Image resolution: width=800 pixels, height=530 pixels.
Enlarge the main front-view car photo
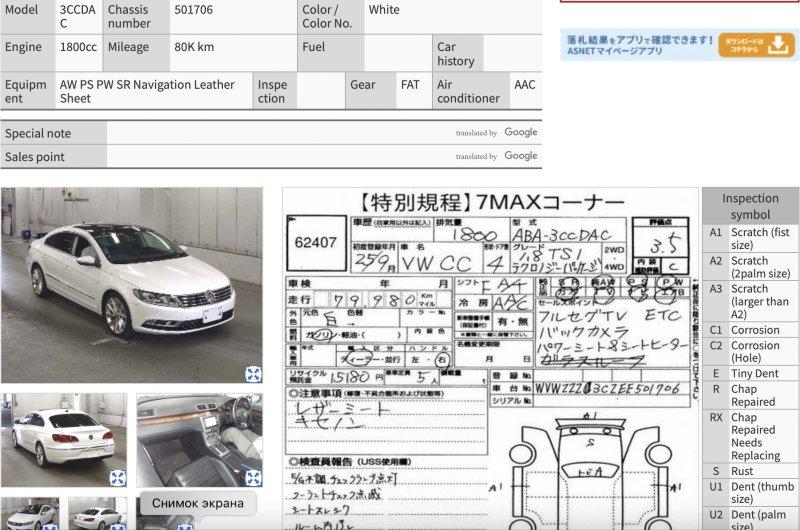(x=253, y=373)
